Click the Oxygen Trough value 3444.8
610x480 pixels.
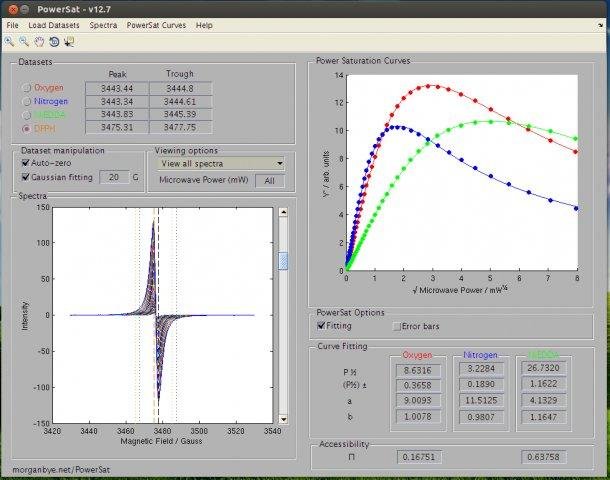181,89
